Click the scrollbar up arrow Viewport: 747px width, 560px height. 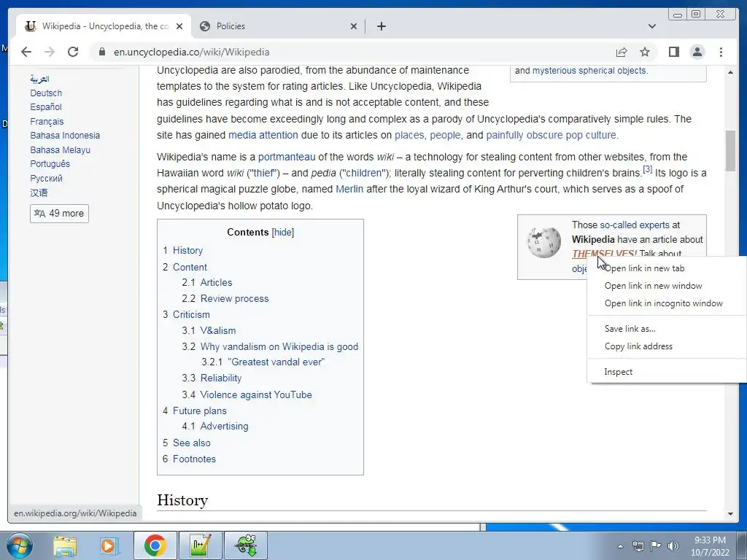tap(730, 72)
